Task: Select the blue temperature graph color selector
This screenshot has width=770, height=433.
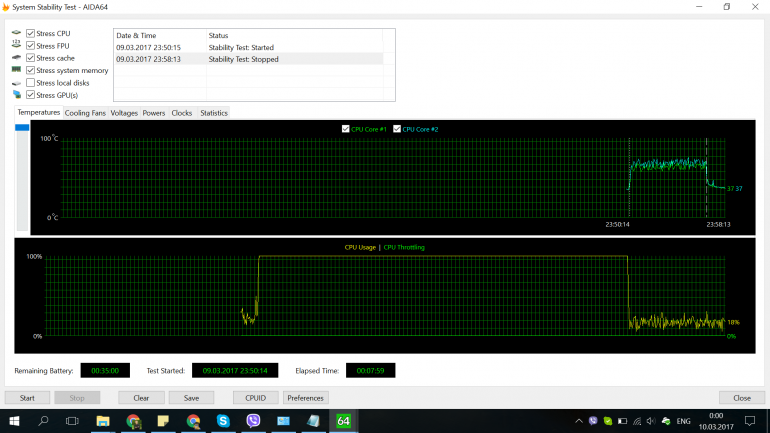Action: pos(22,128)
